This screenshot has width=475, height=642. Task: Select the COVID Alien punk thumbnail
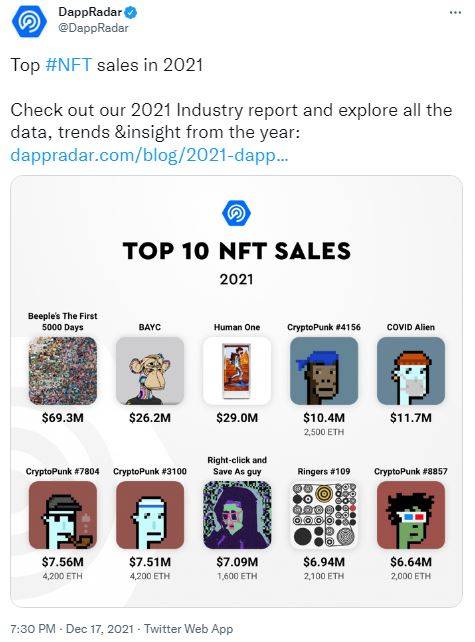click(x=411, y=371)
